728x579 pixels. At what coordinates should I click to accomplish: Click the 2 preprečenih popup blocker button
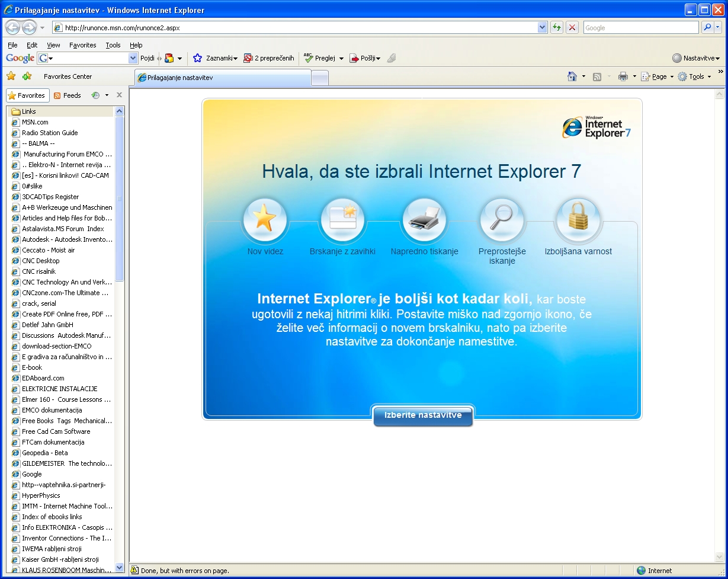click(x=269, y=58)
